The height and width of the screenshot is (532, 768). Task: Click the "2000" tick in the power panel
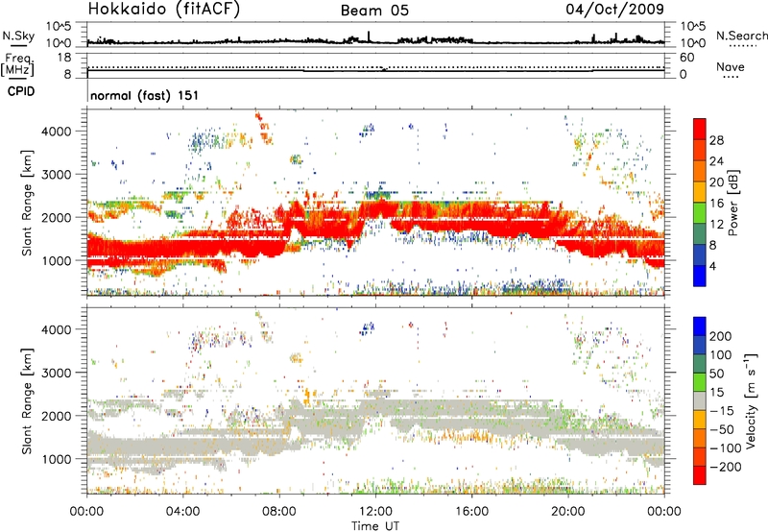(x=57, y=217)
